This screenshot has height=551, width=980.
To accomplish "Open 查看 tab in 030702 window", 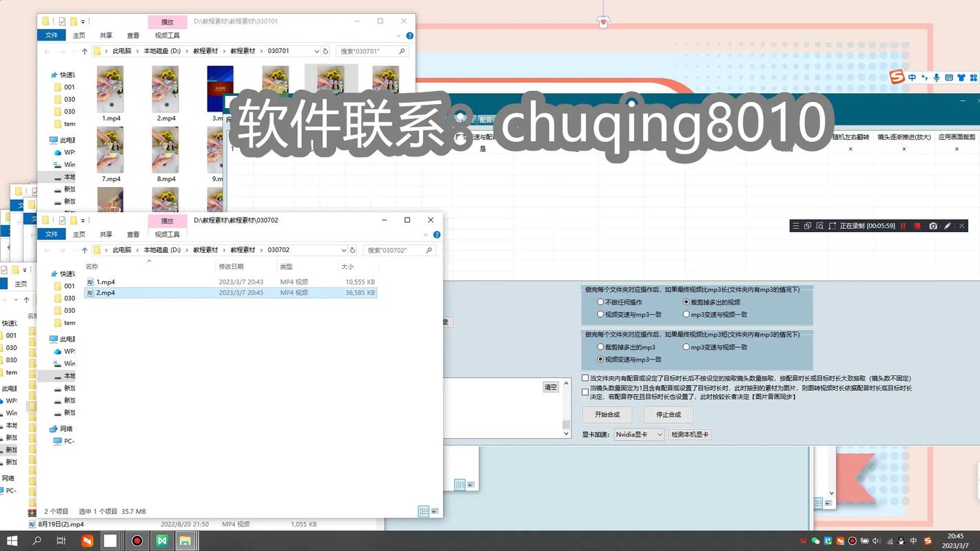I will tap(133, 234).
